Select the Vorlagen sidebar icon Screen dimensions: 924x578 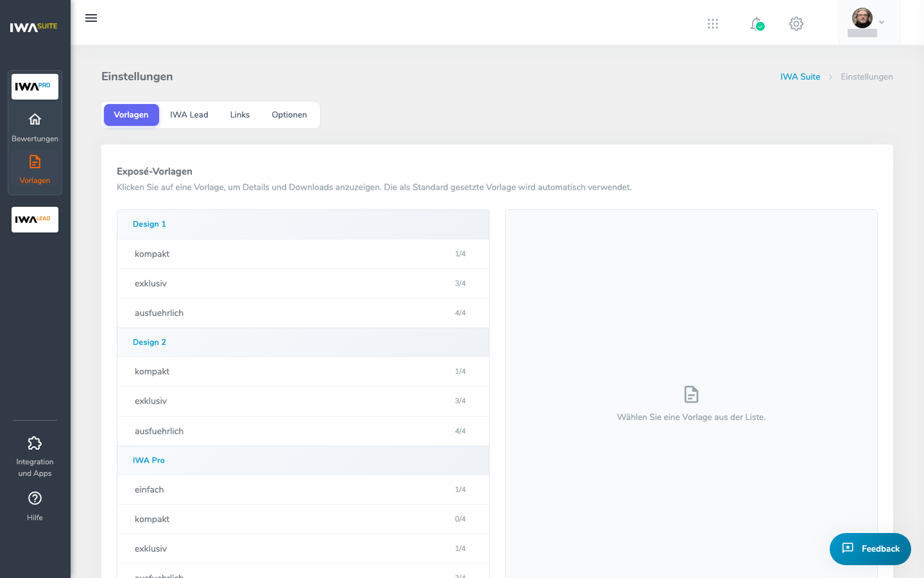(35, 162)
